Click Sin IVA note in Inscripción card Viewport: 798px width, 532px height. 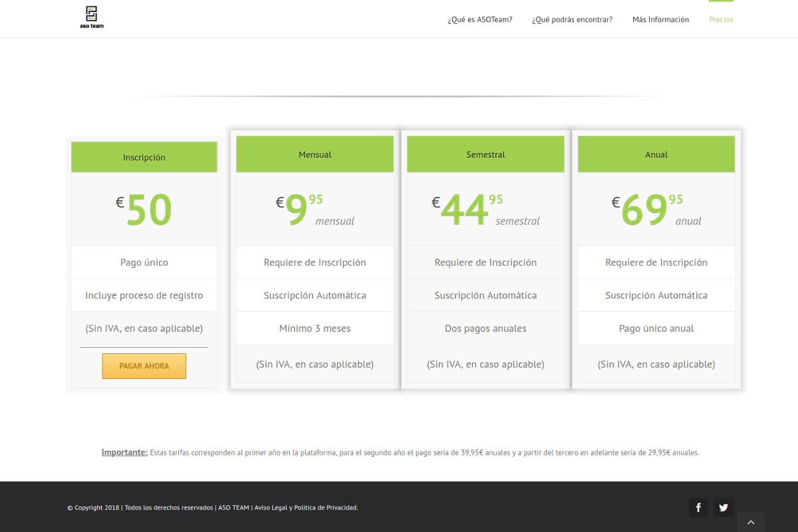pos(144,329)
